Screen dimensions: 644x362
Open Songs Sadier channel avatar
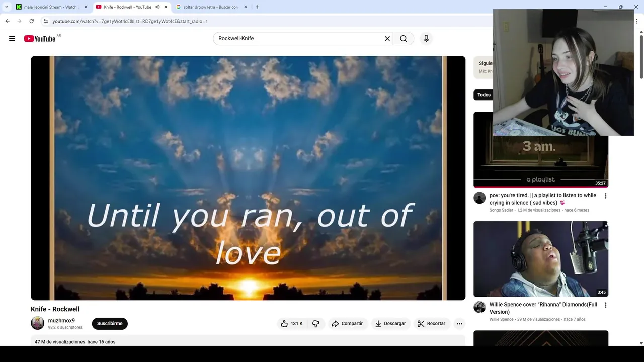pyautogui.click(x=479, y=198)
